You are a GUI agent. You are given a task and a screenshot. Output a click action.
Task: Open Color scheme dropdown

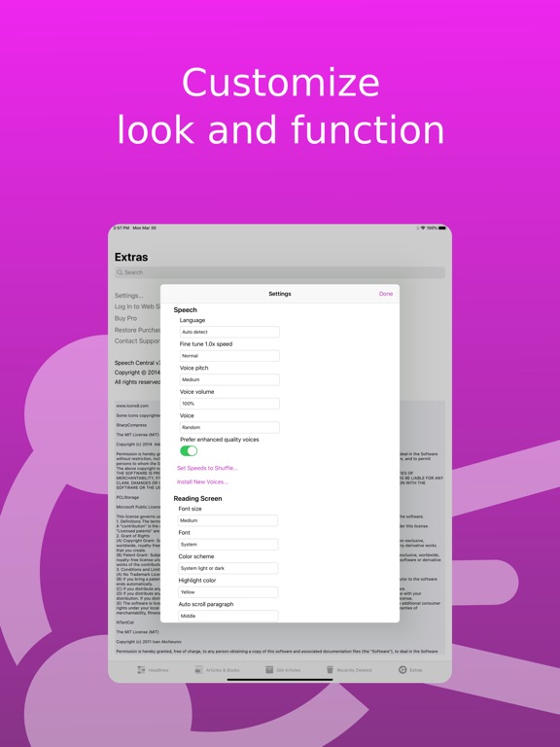tap(227, 568)
